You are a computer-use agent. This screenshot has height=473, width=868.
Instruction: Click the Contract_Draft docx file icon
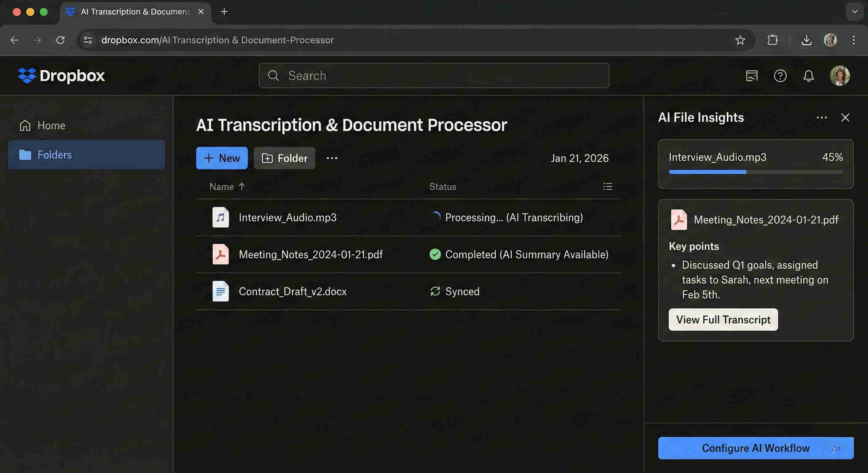(220, 291)
